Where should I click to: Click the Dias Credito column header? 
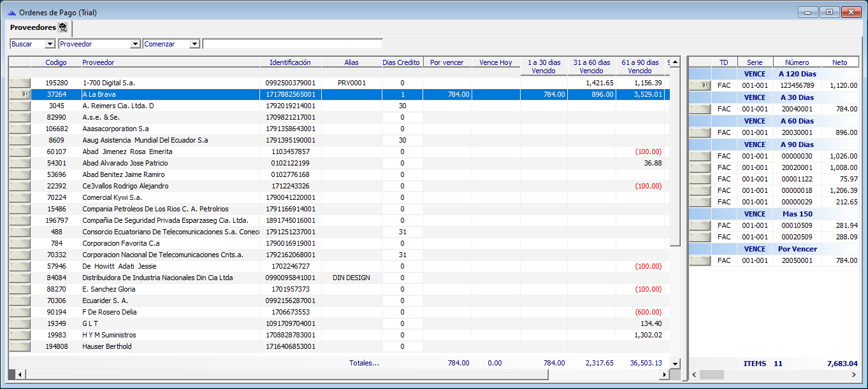click(x=401, y=62)
